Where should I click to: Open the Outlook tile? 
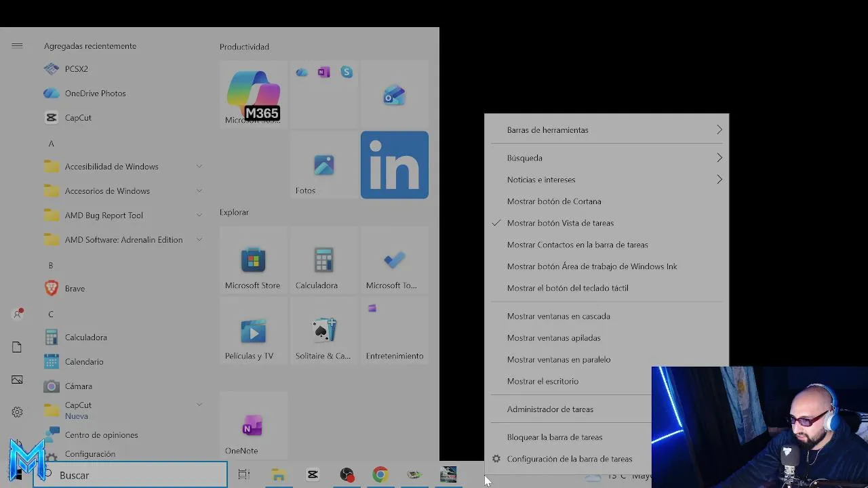click(395, 95)
